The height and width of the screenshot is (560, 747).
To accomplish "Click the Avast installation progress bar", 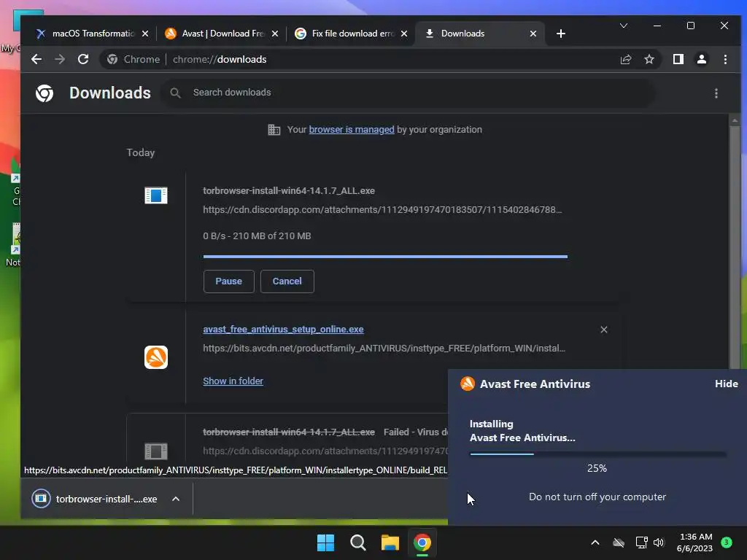I will pos(597,454).
